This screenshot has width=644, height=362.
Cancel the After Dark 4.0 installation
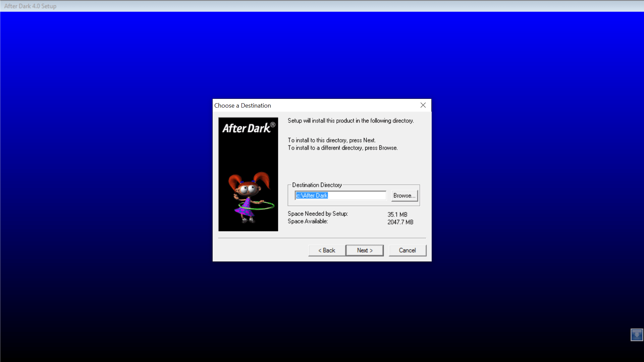407,250
